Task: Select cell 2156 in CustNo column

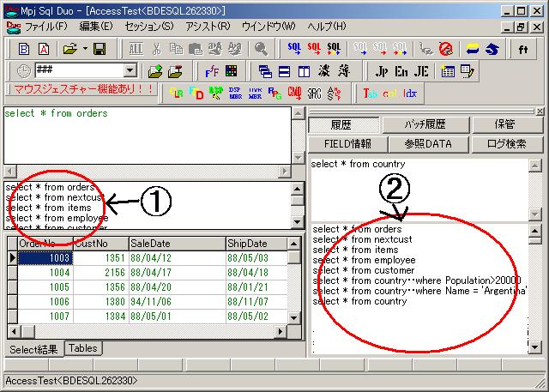Action: 101,273
